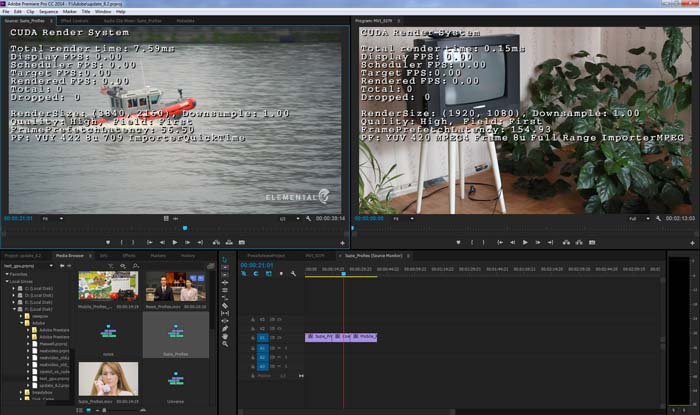Switch to Effect Controls tab
Image resolution: width=700 pixels, height=415 pixels.
click(75, 21)
